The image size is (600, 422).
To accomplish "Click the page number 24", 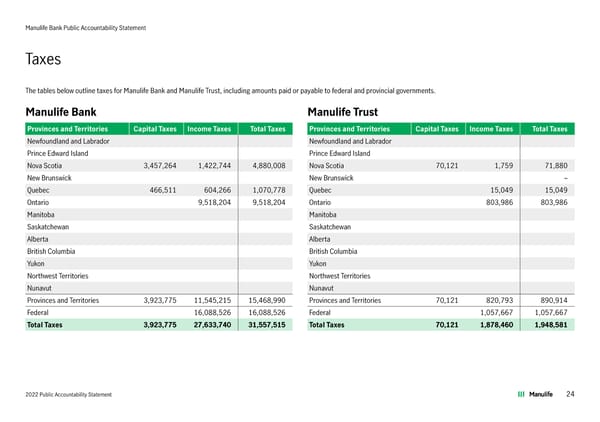I will [570, 394].
